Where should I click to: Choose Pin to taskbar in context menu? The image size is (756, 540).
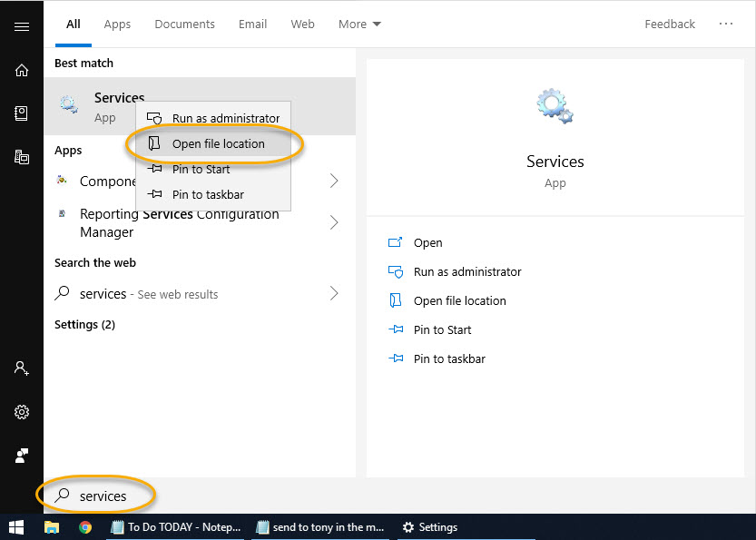pyautogui.click(x=213, y=194)
